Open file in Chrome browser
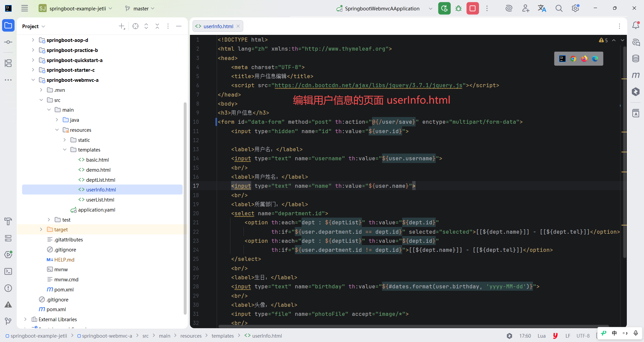This screenshot has height=342, width=644. click(x=573, y=59)
